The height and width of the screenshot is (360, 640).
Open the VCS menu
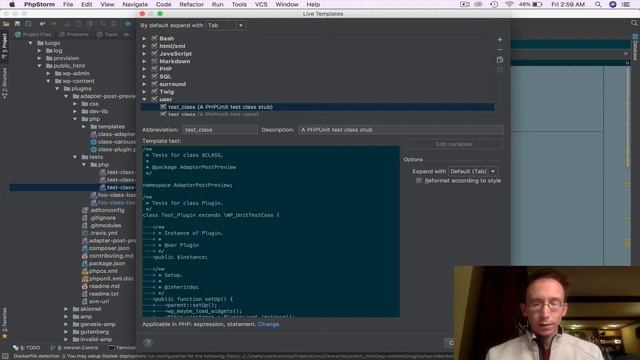tap(261, 4)
